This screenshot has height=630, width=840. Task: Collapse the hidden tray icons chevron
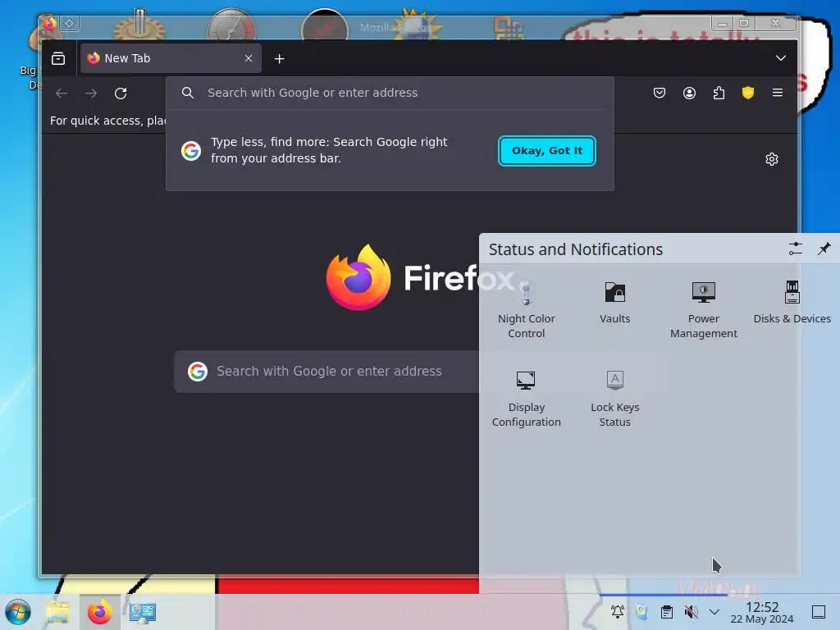(x=714, y=612)
